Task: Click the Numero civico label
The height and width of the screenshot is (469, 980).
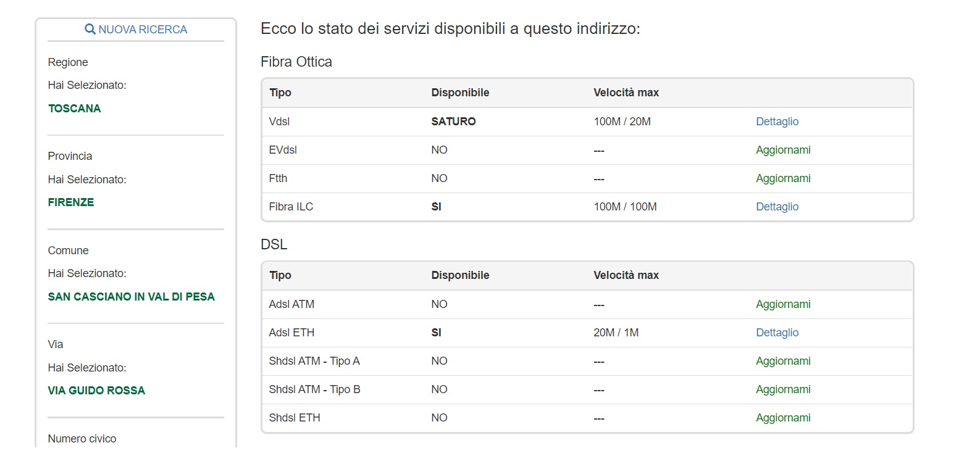Action: point(82,439)
